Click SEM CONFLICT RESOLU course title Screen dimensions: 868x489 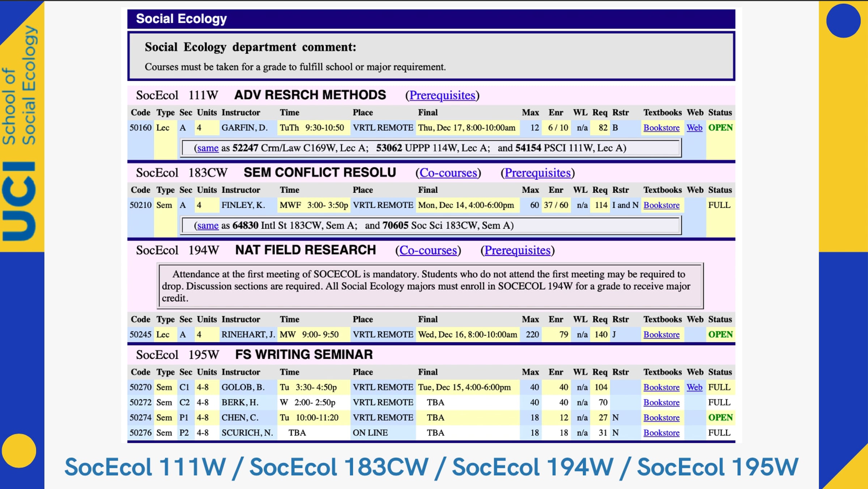coord(320,173)
